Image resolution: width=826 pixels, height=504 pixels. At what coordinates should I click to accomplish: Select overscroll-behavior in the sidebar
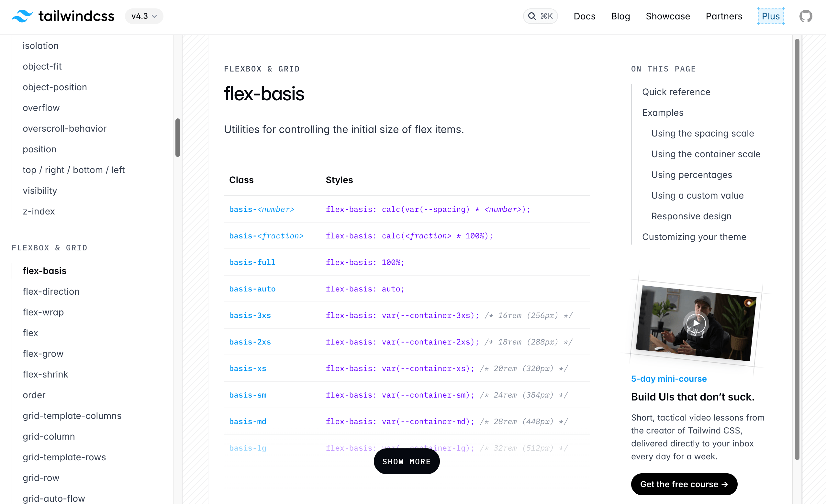pos(64,129)
